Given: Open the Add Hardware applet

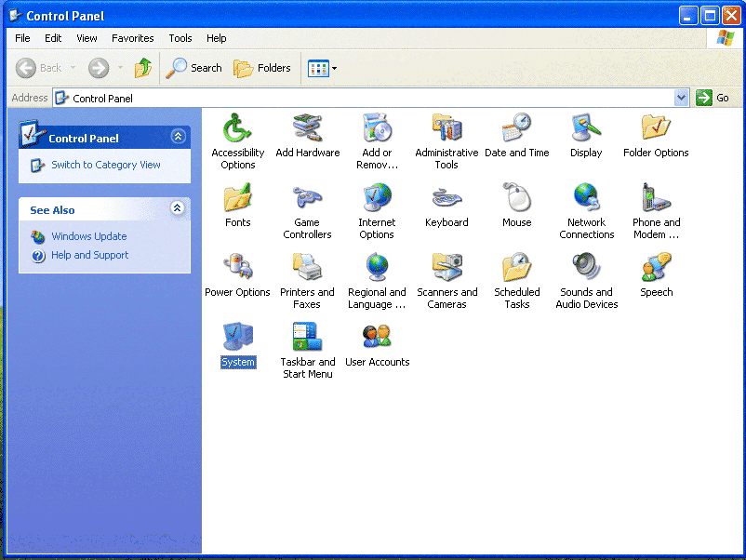Looking at the screenshot, I should (x=307, y=127).
